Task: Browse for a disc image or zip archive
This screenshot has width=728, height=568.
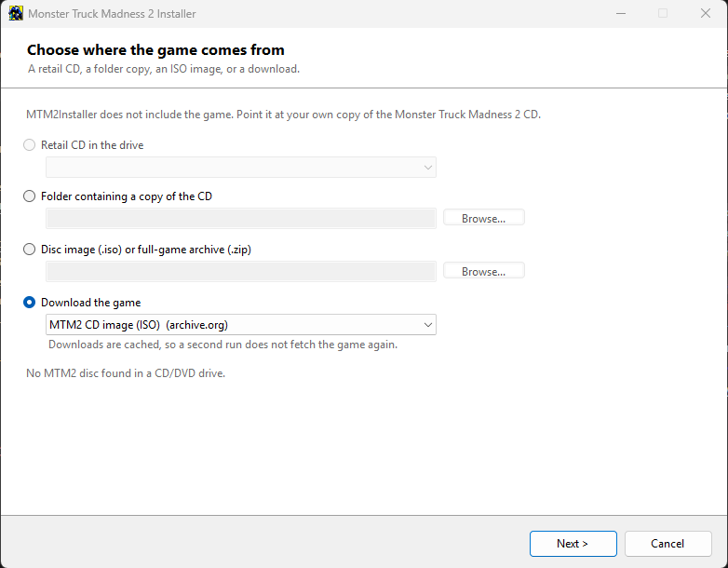Action: (484, 271)
